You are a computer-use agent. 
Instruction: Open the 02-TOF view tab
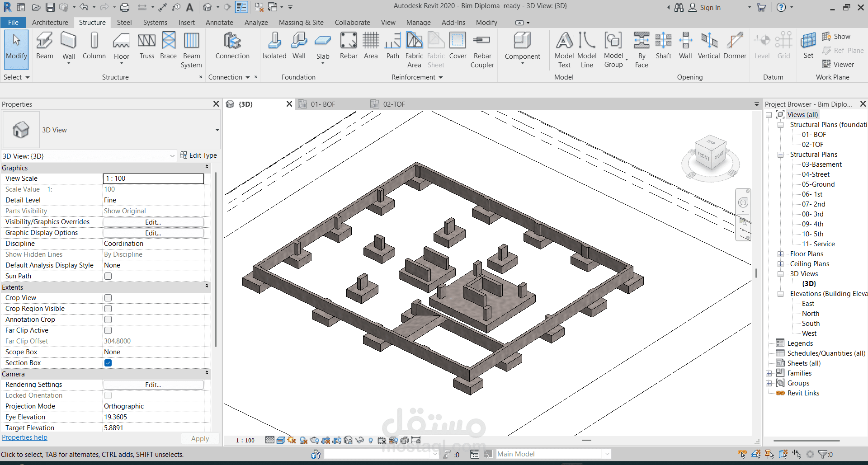tap(394, 104)
